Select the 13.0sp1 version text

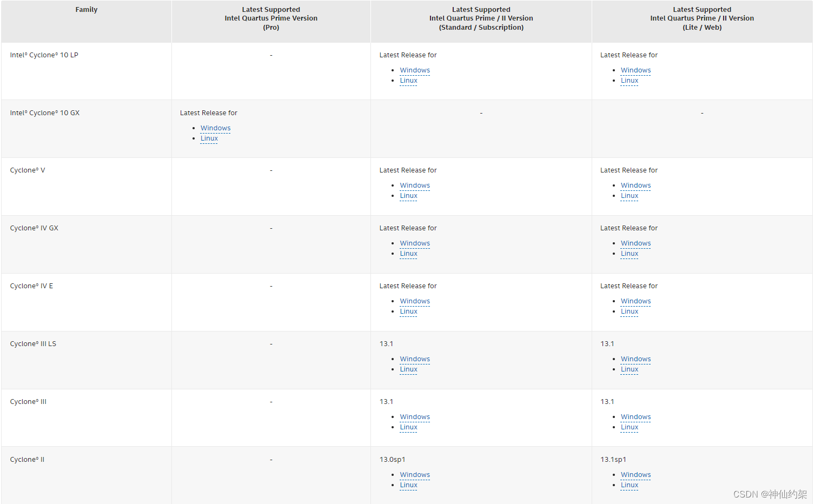click(392, 460)
